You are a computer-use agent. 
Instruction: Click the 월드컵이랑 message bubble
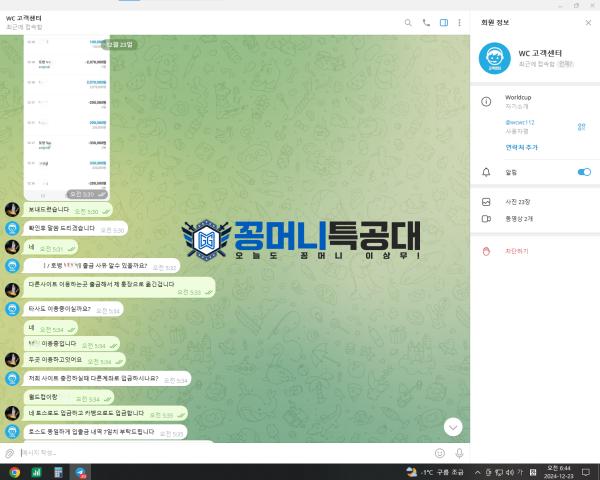(69, 397)
